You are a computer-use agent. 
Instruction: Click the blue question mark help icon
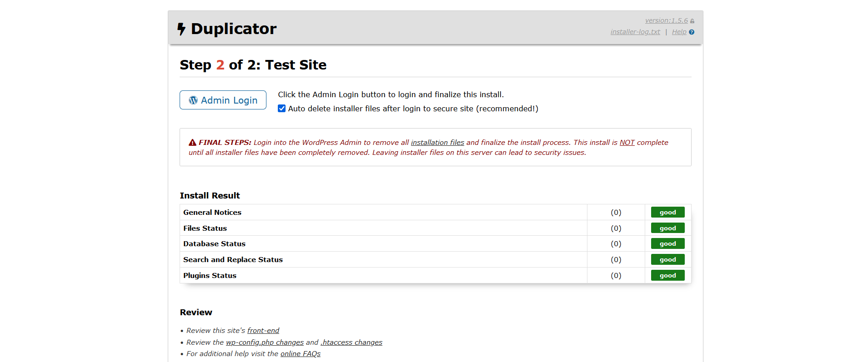tap(692, 32)
